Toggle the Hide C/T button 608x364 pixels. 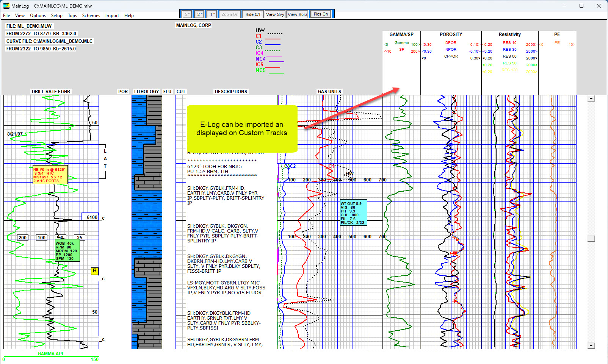pyautogui.click(x=253, y=14)
